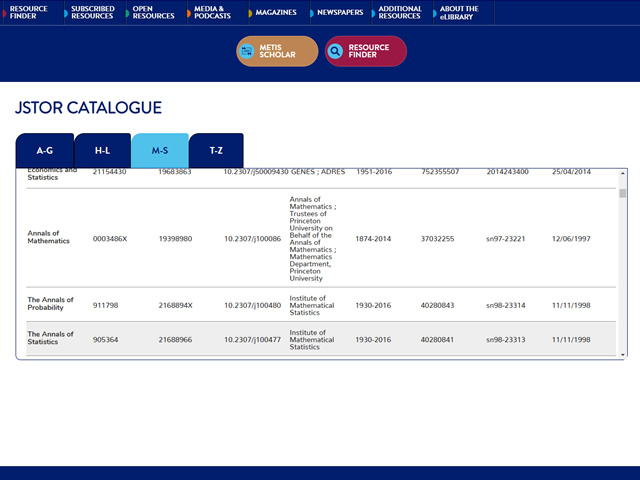Click the Metis Scholar icon
This screenshot has height=480, width=640.
248,51
